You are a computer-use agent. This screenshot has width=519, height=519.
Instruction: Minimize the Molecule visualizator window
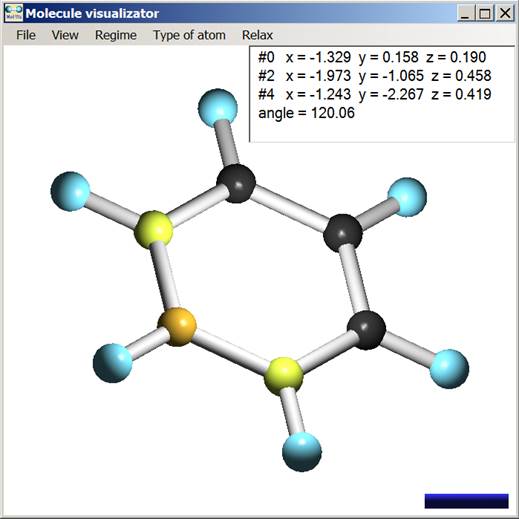[466, 13]
